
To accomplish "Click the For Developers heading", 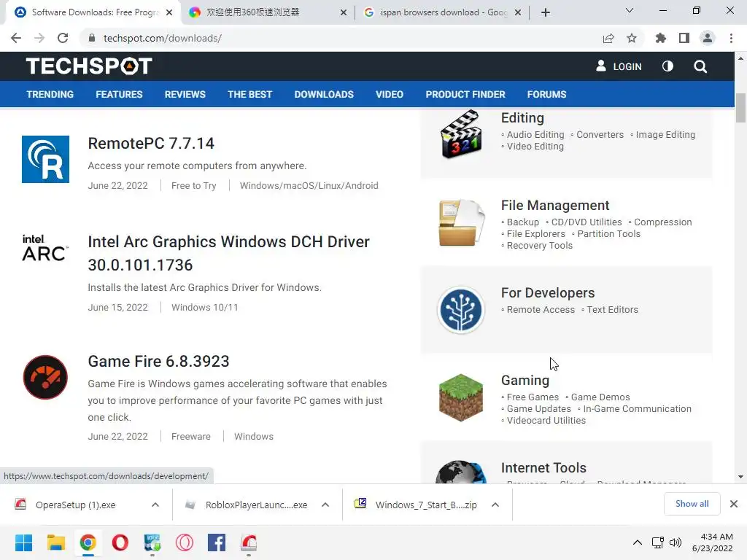I will [x=548, y=293].
